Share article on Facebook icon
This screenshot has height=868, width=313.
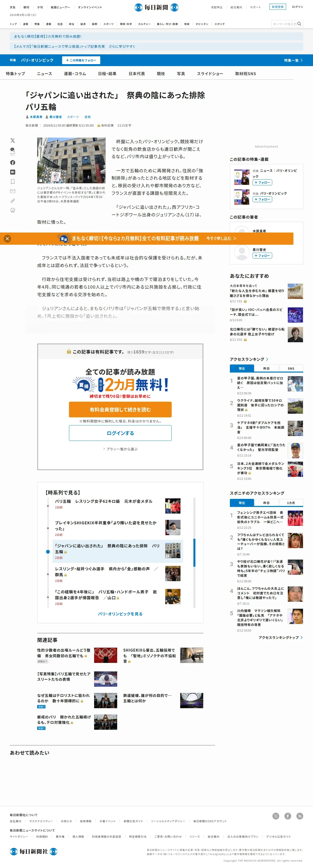(x=12, y=162)
